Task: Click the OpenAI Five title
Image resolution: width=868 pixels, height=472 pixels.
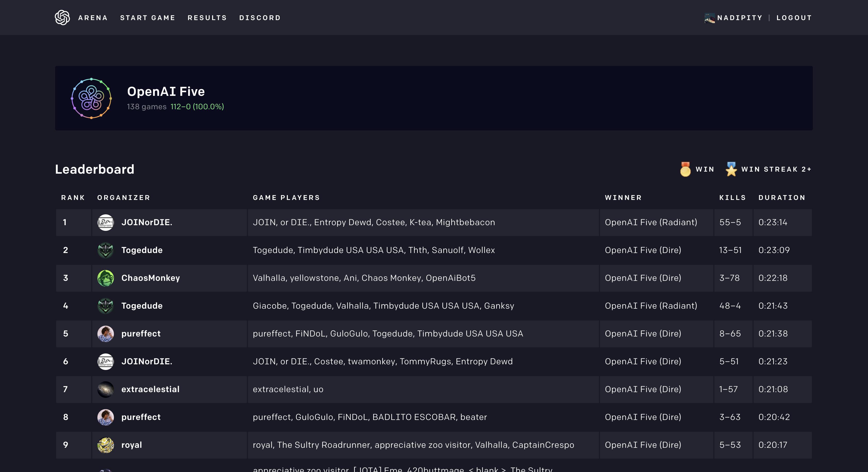Action: tap(166, 92)
